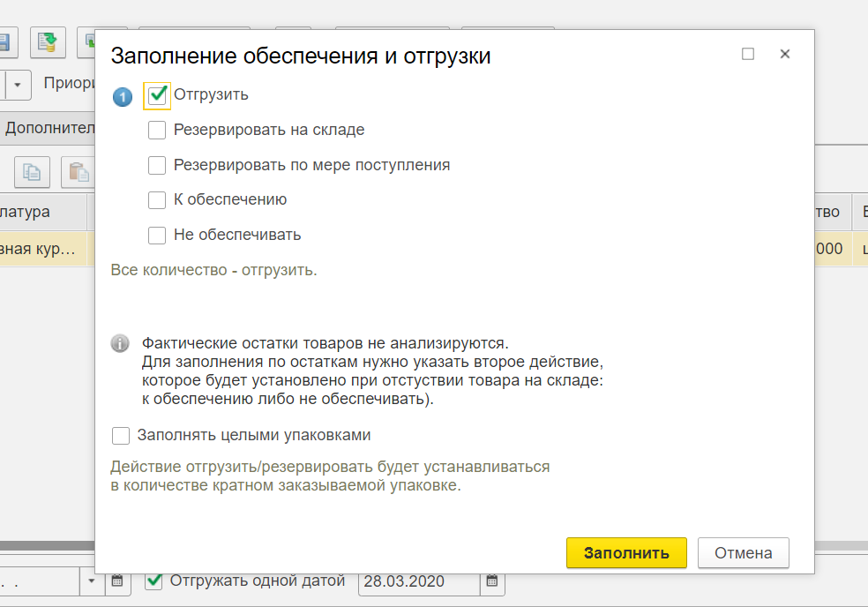Viewport: 868px width, 607px height.
Task: Uncheck the Отгрузить checkbox
Action: (158, 95)
